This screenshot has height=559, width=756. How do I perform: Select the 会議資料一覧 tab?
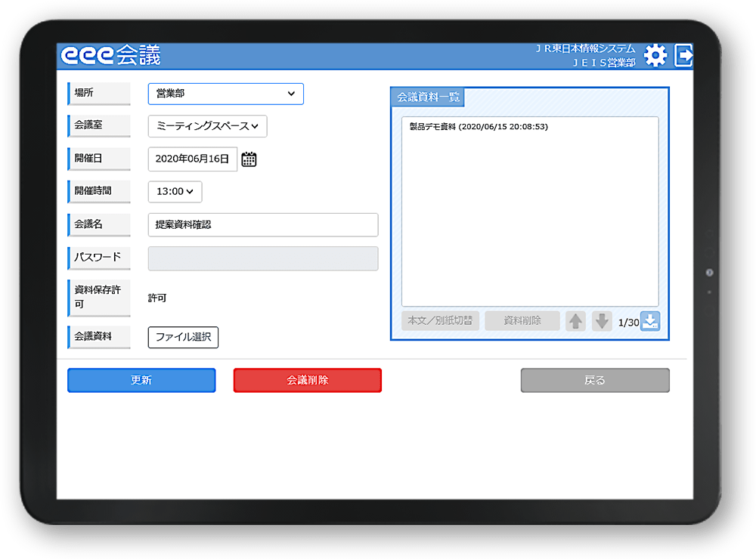pos(428,97)
